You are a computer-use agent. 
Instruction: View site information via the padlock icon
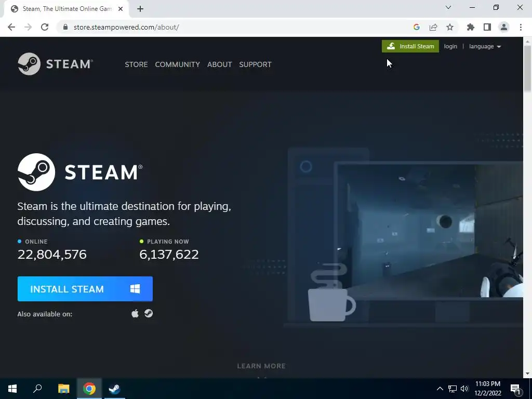pos(65,27)
